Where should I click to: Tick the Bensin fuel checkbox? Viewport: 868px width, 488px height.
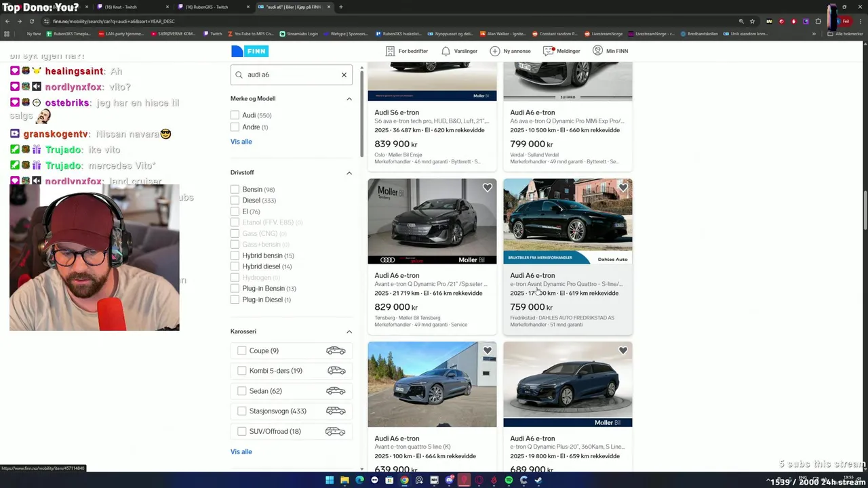click(x=235, y=189)
